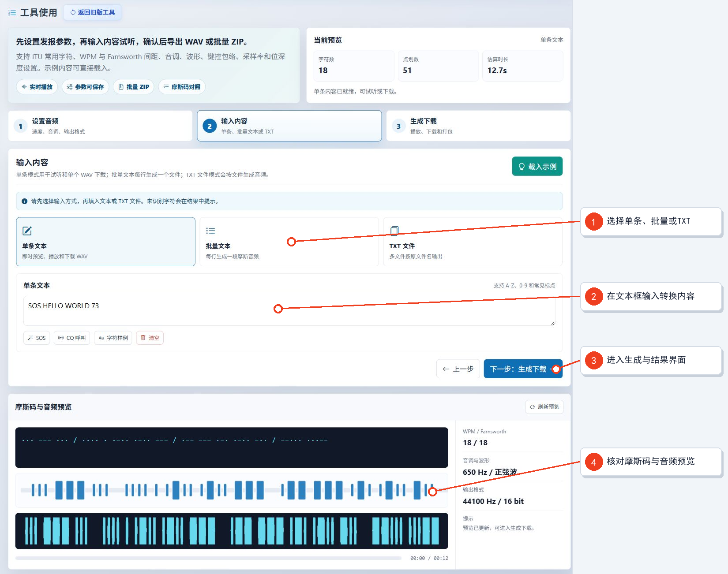The width and height of the screenshot is (728, 574).
Task: Click the file icon on TXT 文件 card
Action: point(394,231)
